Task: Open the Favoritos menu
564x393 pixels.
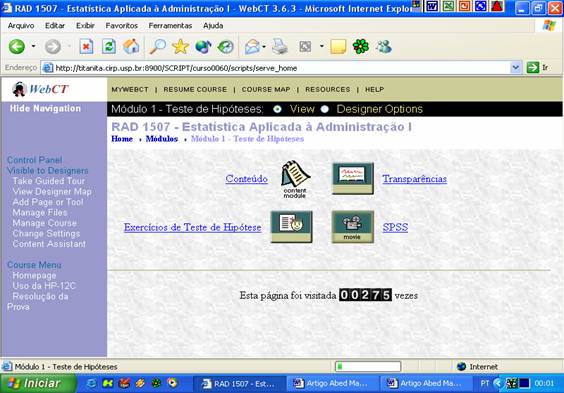Action: click(x=122, y=26)
